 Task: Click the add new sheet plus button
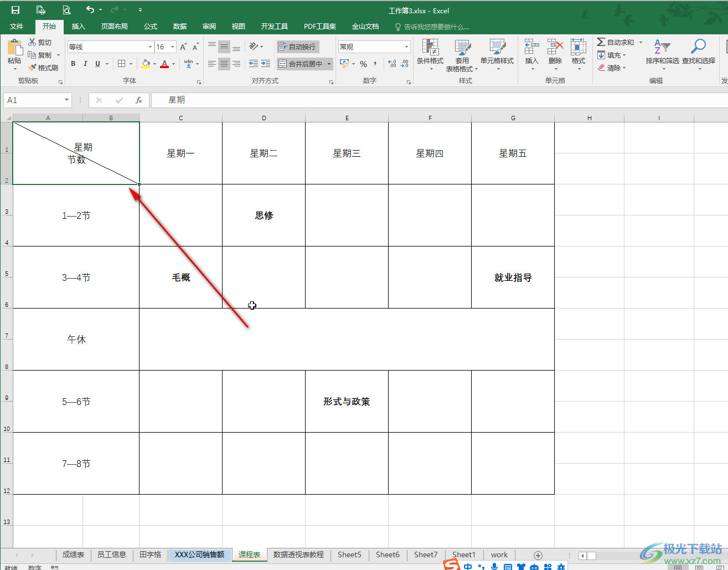click(538, 555)
